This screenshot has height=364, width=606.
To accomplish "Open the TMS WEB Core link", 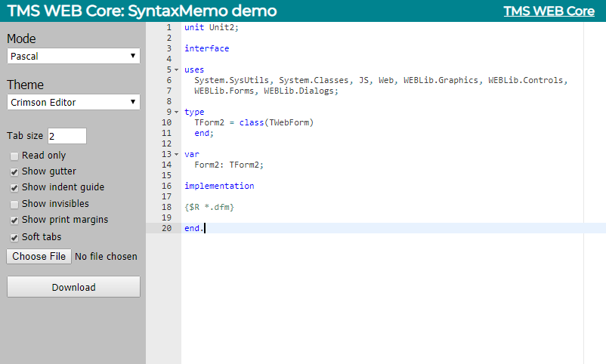I will pyautogui.click(x=549, y=11).
